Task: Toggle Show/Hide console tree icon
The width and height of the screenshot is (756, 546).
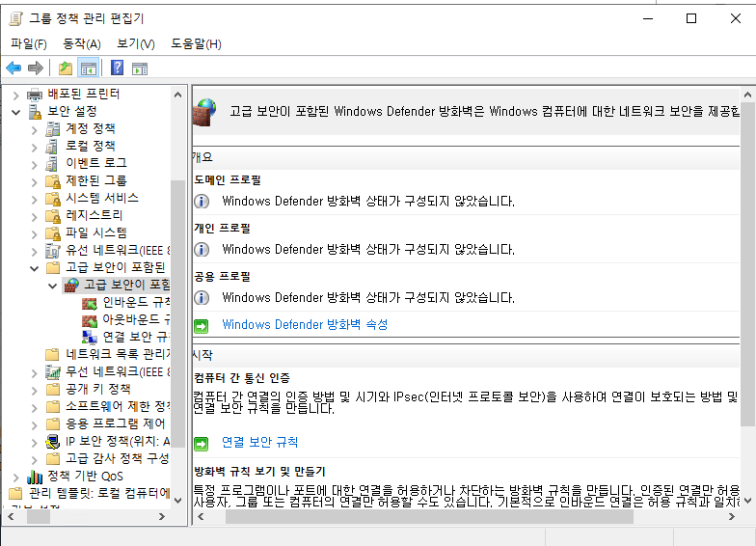Action: coord(89,68)
